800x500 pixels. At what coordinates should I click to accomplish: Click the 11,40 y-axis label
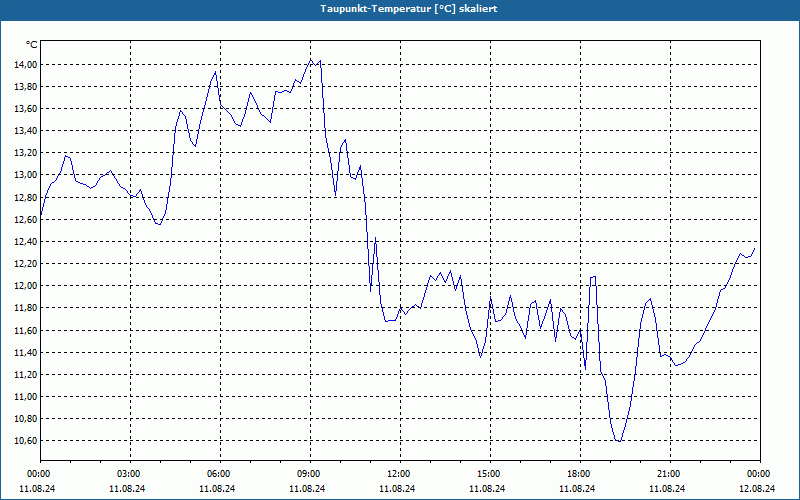[28, 353]
